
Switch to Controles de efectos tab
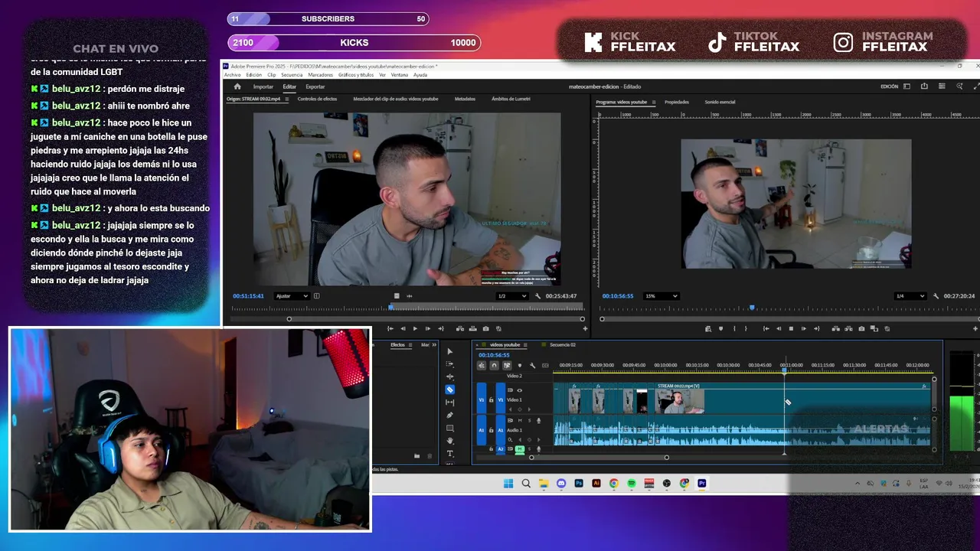click(x=317, y=99)
